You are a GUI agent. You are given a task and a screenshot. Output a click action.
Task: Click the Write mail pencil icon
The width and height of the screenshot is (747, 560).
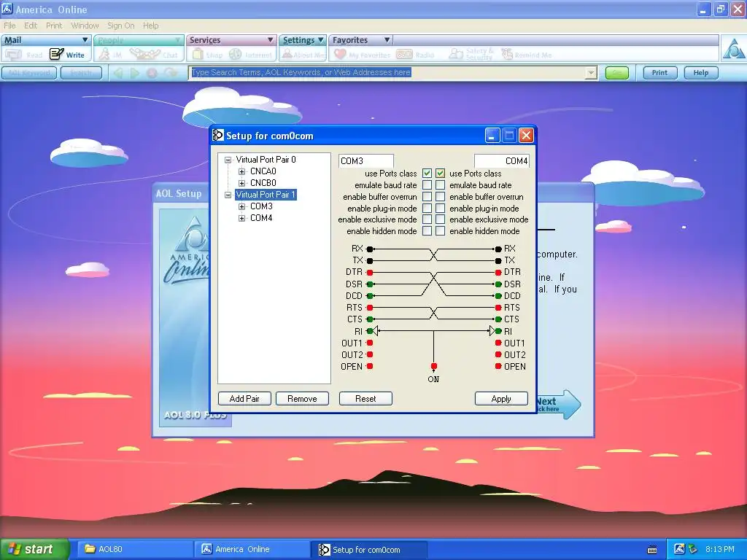tap(57, 54)
